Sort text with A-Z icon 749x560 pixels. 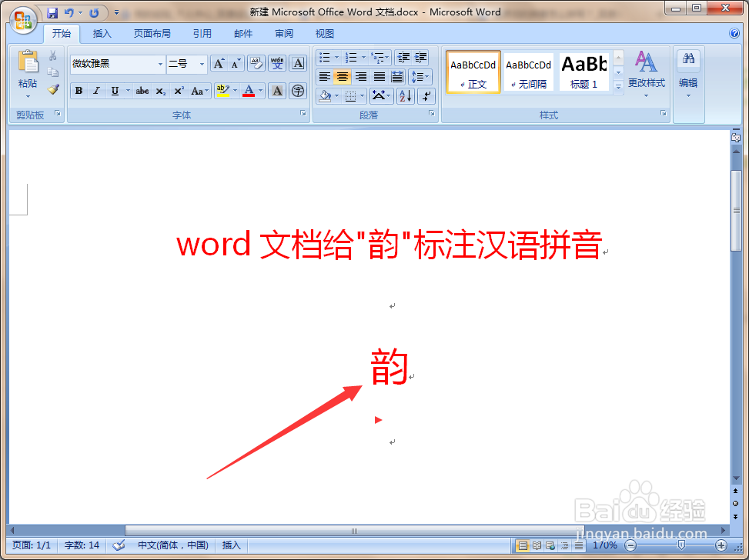click(x=406, y=96)
